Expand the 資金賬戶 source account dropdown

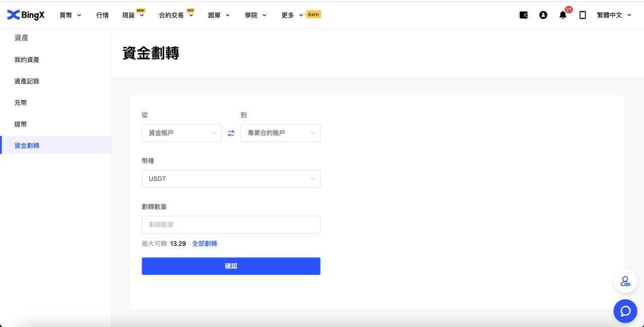[x=182, y=133]
